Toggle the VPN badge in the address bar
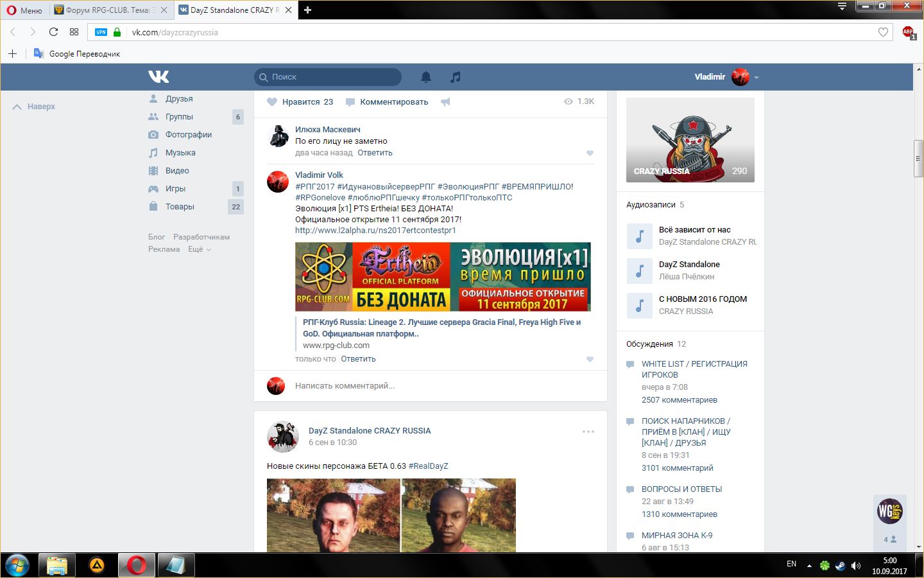Screen dimensions: 924x578 101,32
